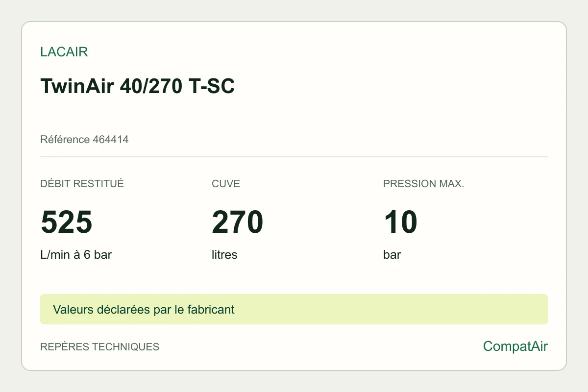
Task: Select the 10 pressure value
Action: point(400,222)
